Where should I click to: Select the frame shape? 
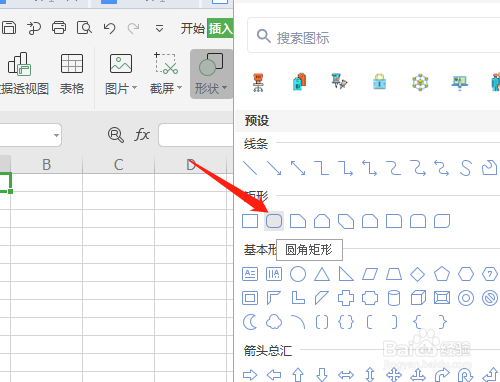pos(250,298)
